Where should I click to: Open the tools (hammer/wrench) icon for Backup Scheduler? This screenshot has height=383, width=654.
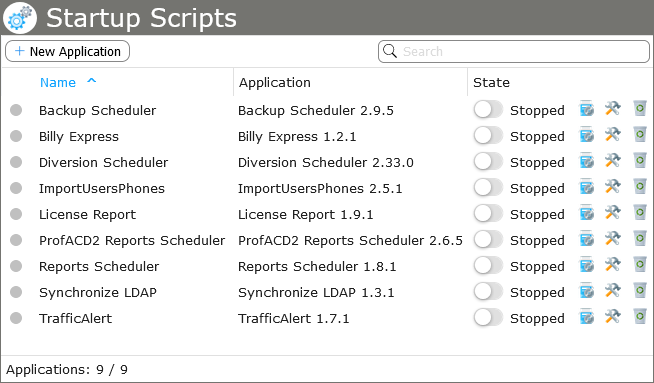[x=613, y=109]
